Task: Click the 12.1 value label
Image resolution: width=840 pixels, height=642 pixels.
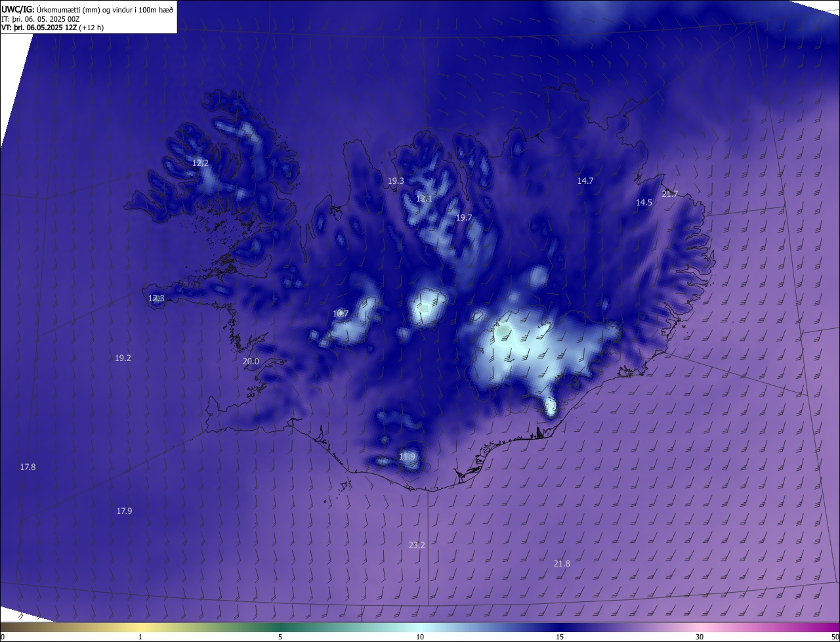Action: click(424, 198)
